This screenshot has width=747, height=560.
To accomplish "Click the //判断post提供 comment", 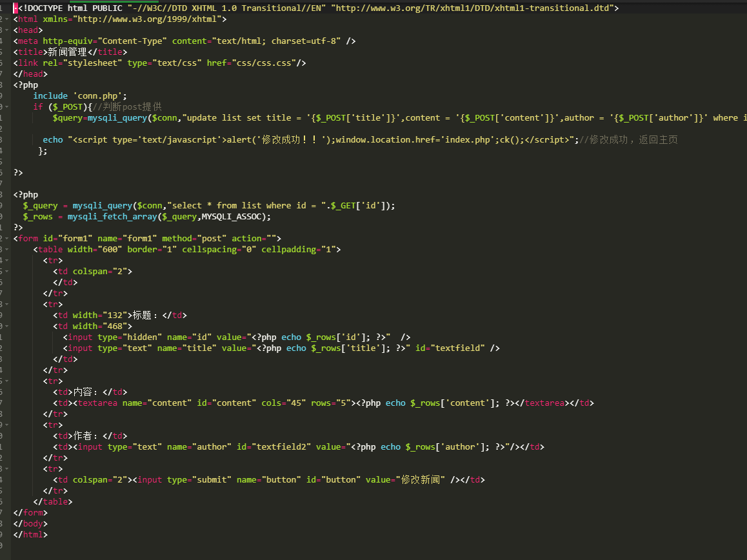I will [127, 106].
